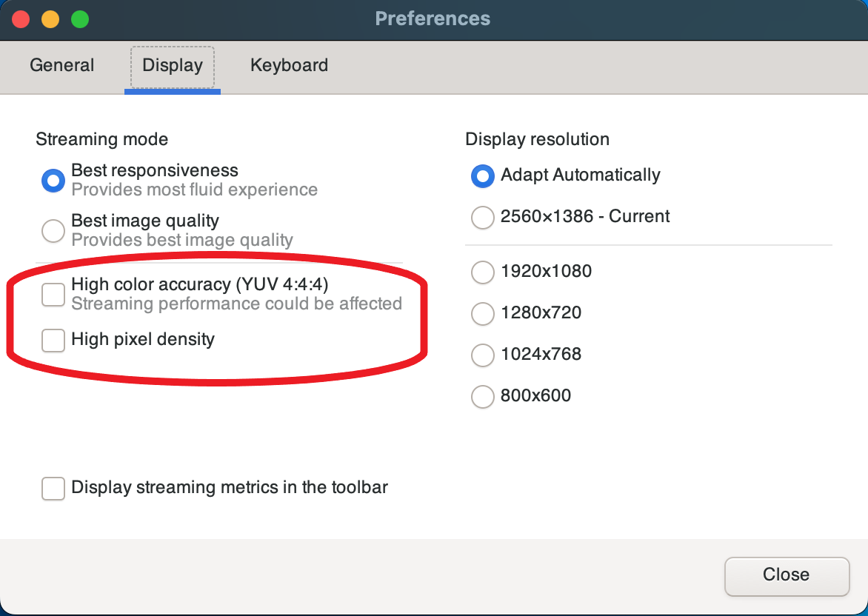Enable High pixel density checkbox
This screenshot has width=868, height=616.
point(53,340)
